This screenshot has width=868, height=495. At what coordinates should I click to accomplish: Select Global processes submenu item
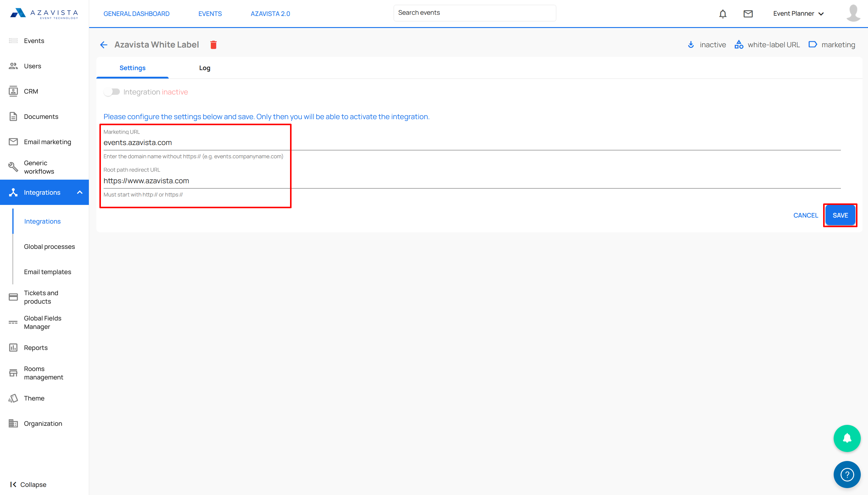tap(49, 246)
